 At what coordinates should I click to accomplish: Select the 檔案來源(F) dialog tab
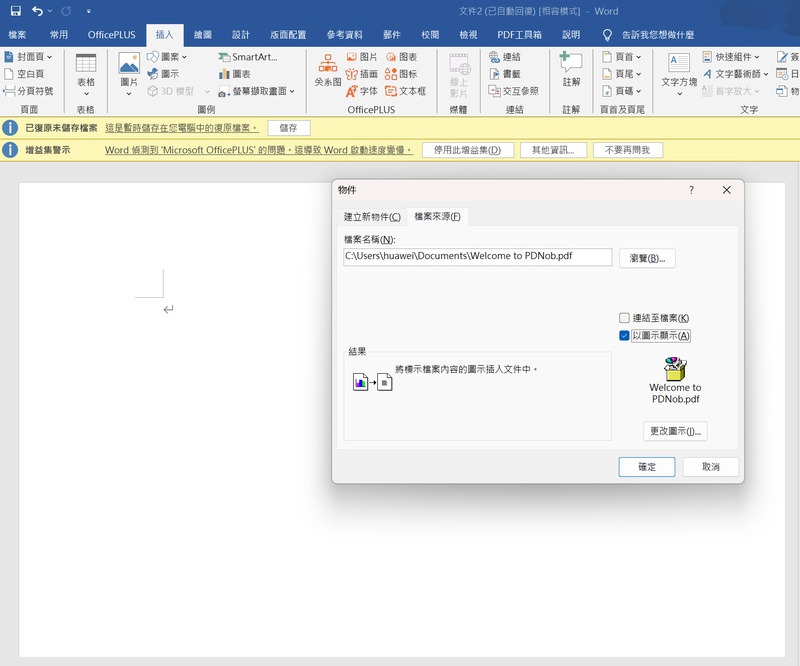(x=438, y=216)
